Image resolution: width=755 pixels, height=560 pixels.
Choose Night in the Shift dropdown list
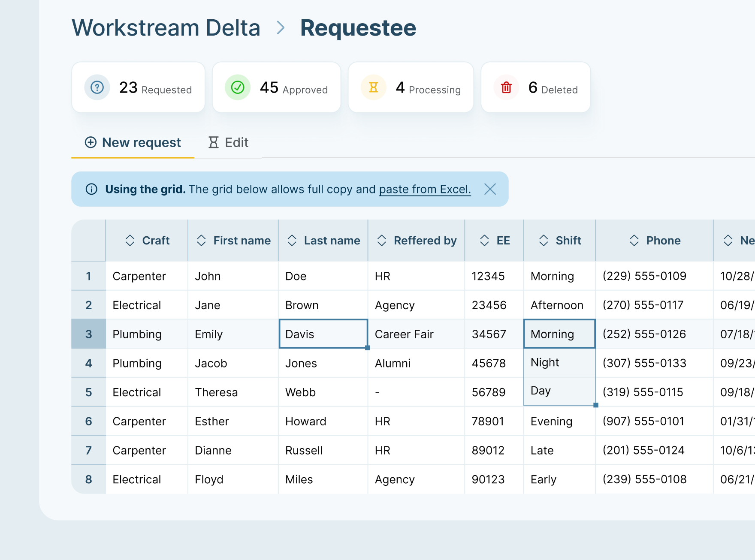click(x=545, y=363)
